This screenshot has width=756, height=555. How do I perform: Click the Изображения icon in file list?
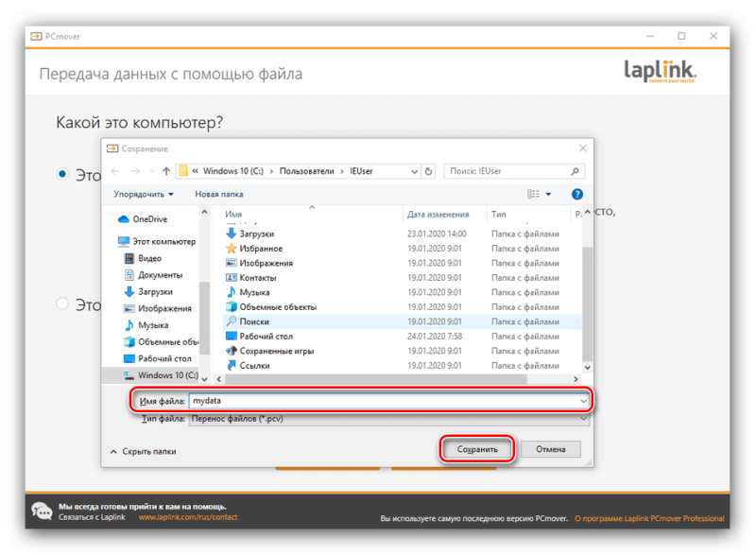232,263
